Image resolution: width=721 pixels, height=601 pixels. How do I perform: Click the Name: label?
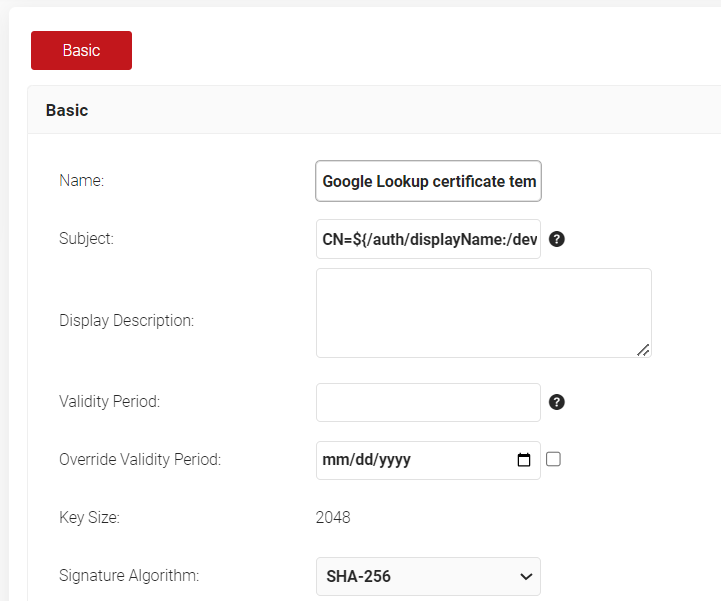click(x=82, y=181)
